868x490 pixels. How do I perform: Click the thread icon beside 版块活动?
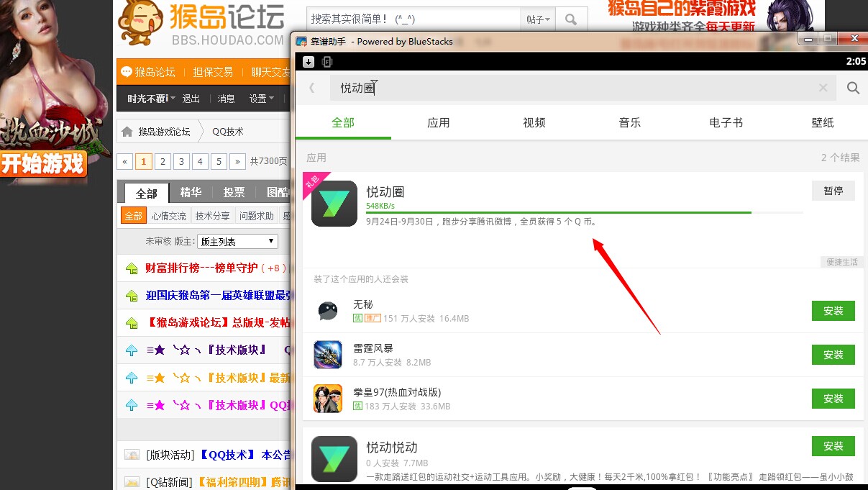(132, 455)
